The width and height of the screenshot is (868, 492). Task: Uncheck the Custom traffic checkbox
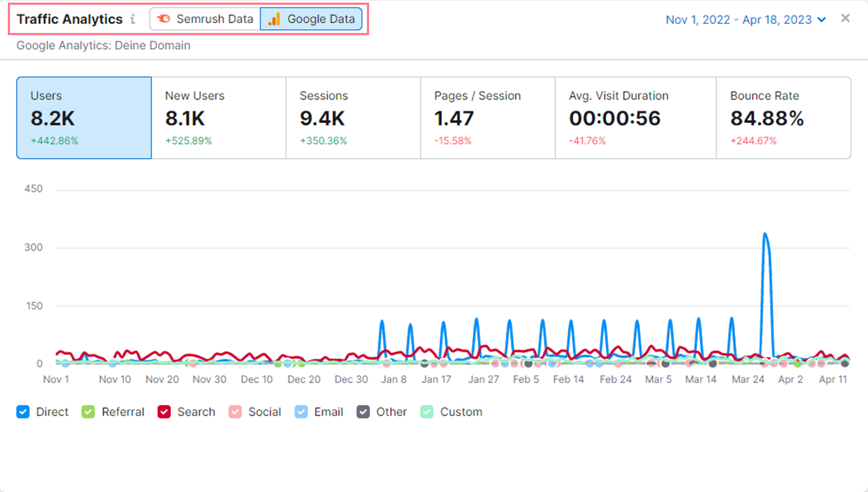[427, 412]
